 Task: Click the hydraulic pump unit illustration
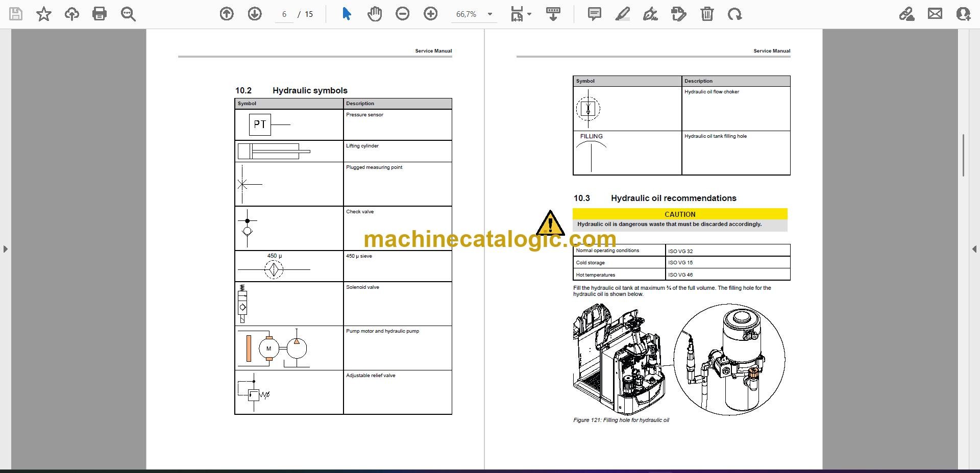click(729, 360)
